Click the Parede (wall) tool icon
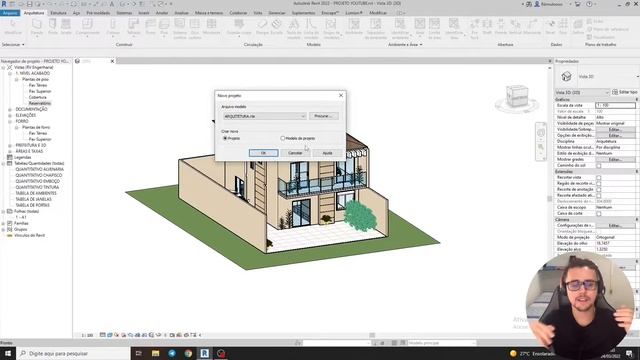 [37, 24]
